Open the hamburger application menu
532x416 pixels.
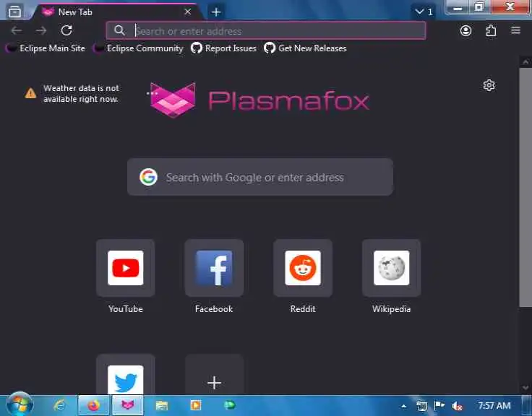(515, 30)
